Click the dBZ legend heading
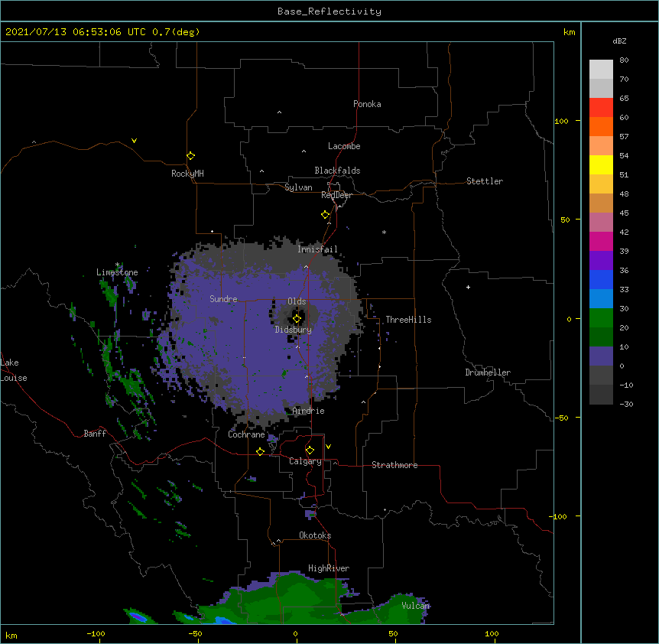 pos(619,41)
